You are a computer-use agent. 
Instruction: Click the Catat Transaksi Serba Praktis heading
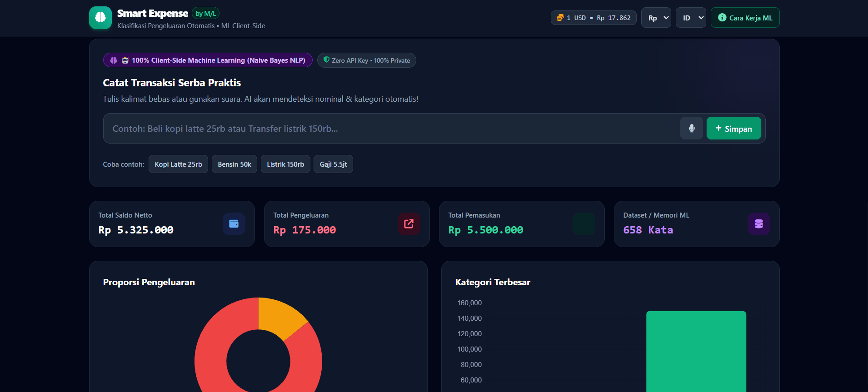(172, 83)
